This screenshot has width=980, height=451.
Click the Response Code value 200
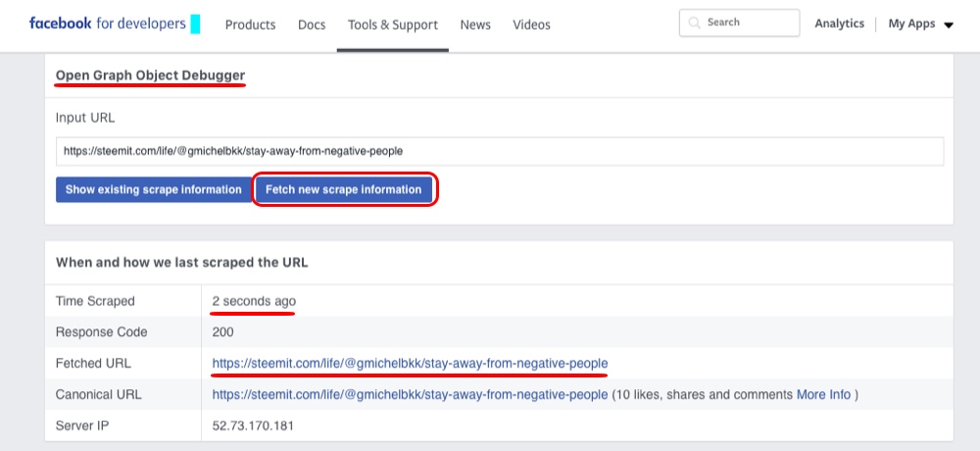tap(223, 332)
